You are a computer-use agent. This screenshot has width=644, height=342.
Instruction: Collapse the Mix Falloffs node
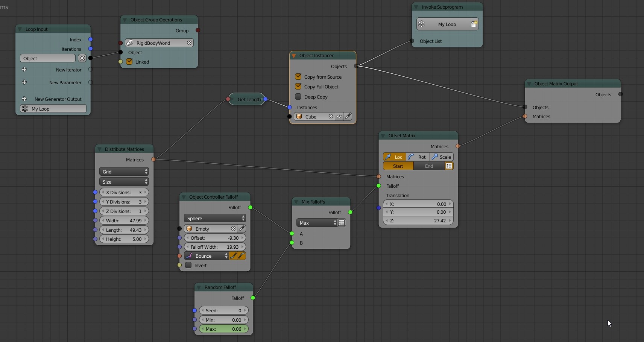pos(296,202)
